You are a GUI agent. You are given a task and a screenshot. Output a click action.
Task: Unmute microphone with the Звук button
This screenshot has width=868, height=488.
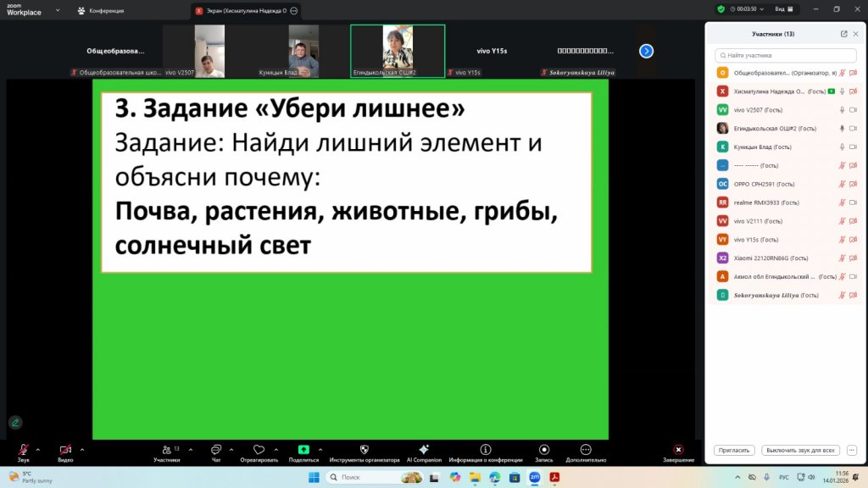pyautogui.click(x=23, y=450)
